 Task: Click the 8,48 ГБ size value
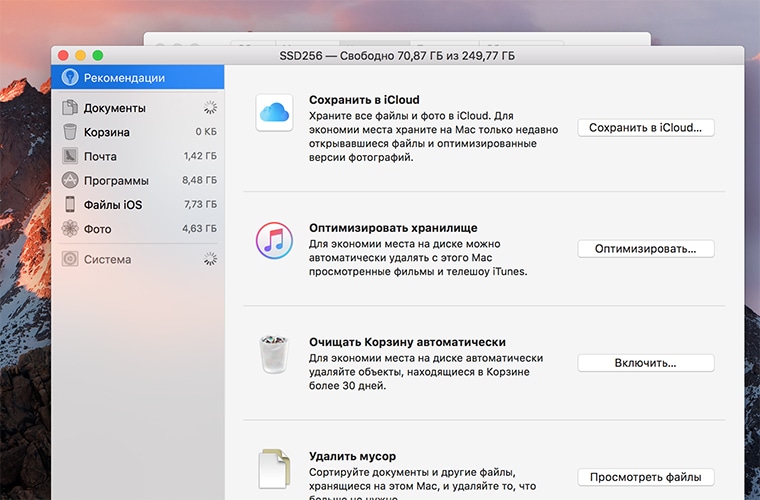200,180
